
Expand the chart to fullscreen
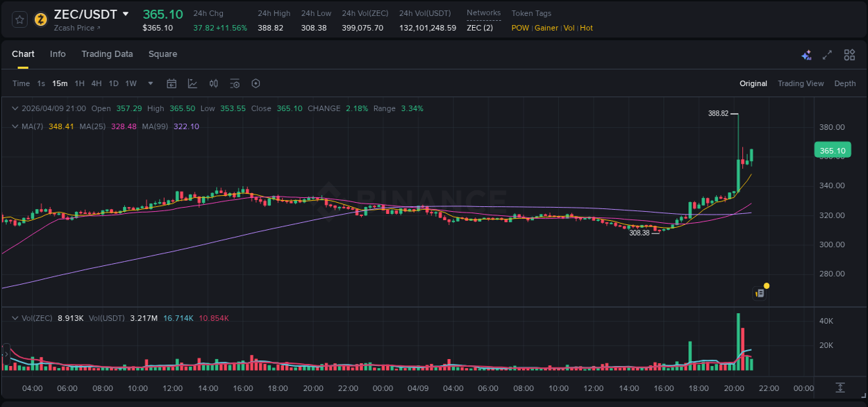click(826, 55)
